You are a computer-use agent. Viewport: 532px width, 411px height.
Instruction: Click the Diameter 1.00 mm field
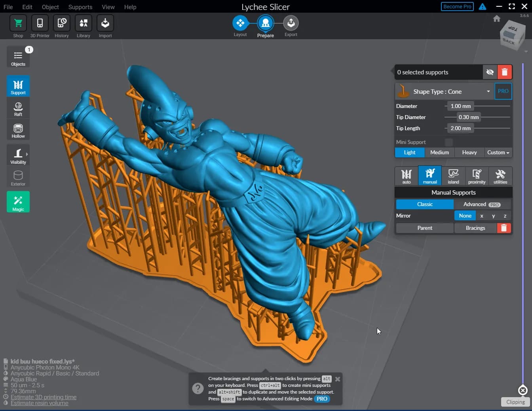[461, 106]
